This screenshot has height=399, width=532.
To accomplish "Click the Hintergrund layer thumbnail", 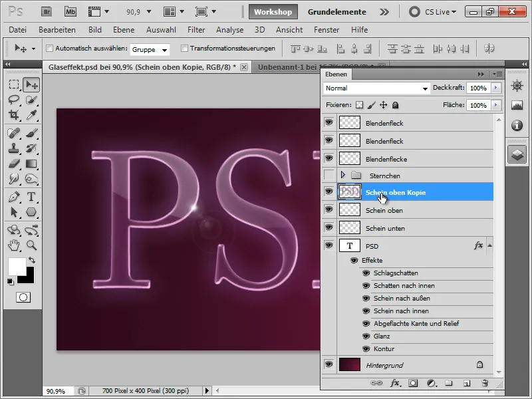I will point(350,364).
